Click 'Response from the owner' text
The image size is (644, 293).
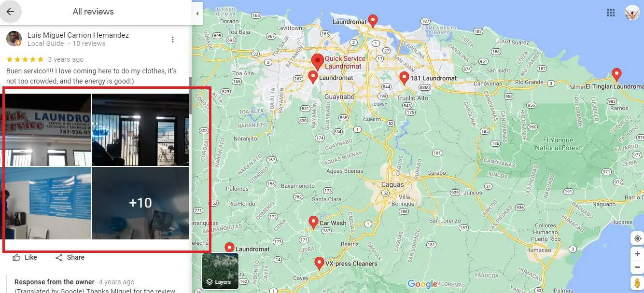pyautogui.click(x=55, y=282)
